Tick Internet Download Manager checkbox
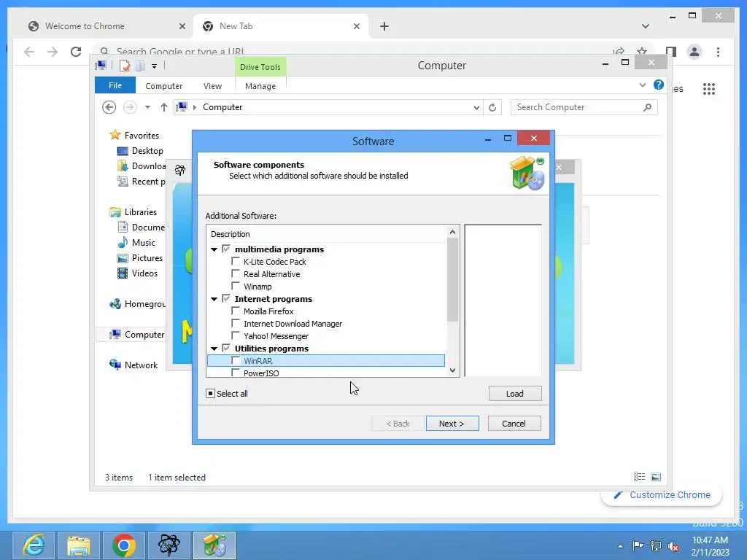 (236, 323)
